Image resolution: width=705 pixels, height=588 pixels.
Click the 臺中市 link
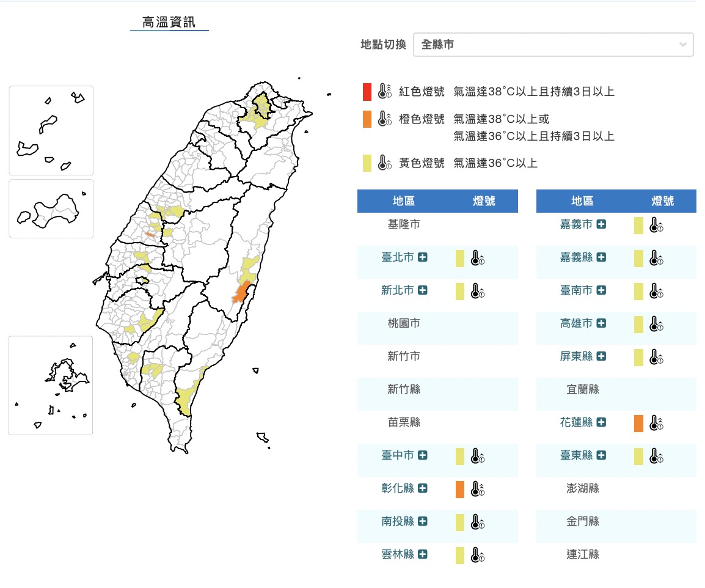[x=398, y=455]
